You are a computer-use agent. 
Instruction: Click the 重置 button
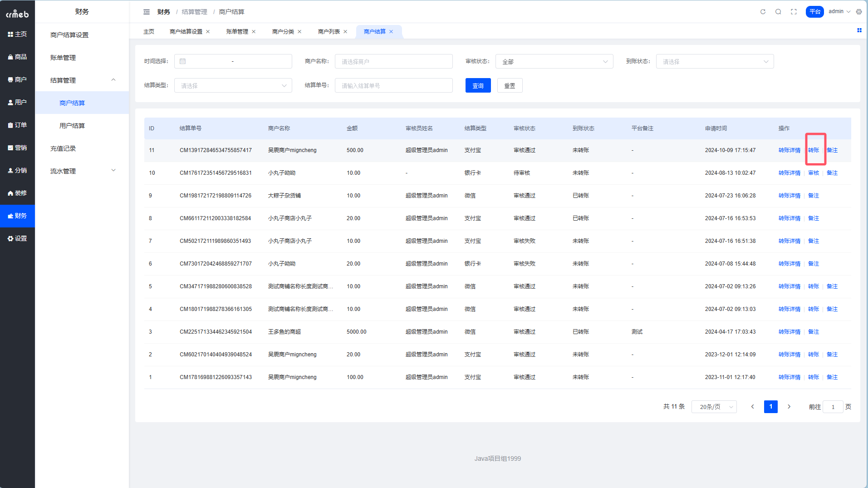tap(510, 86)
